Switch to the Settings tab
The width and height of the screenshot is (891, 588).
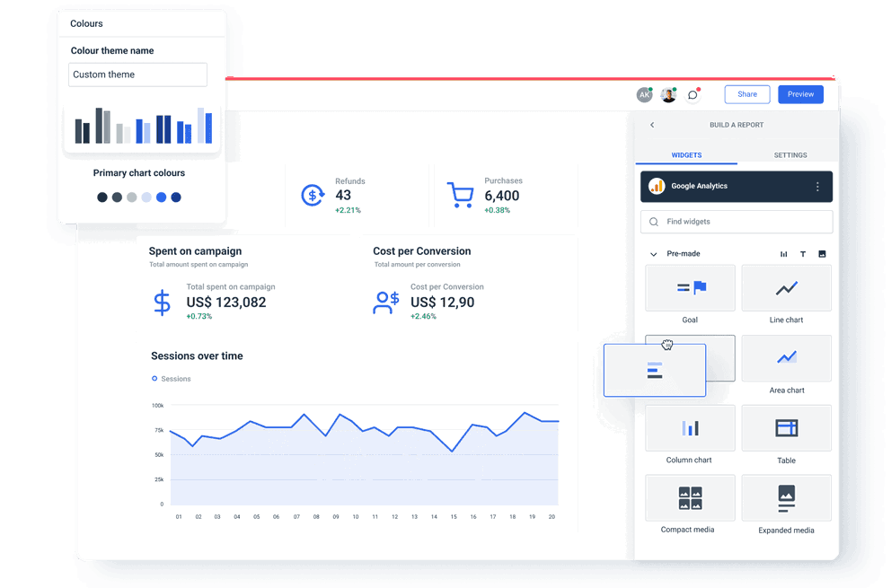[x=790, y=155]
